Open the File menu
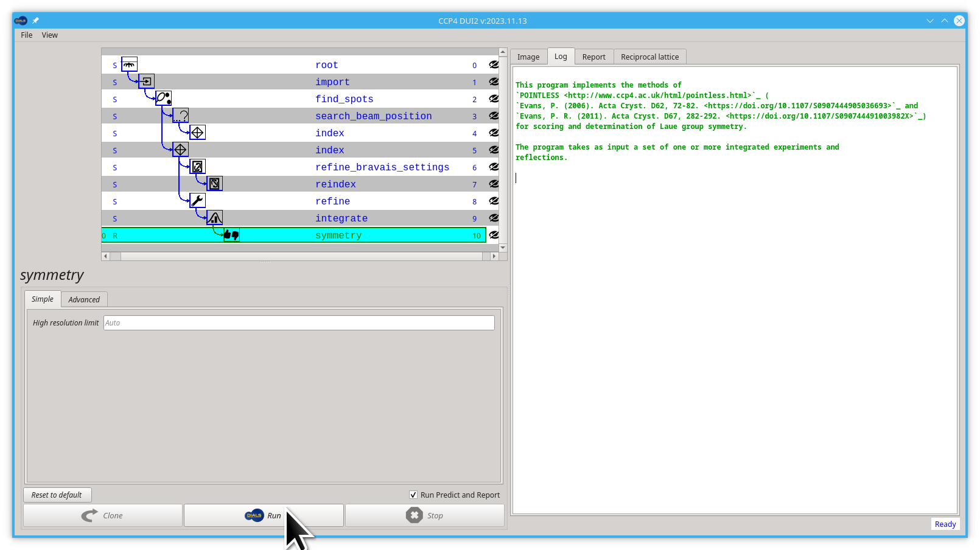 coord(27,35)
